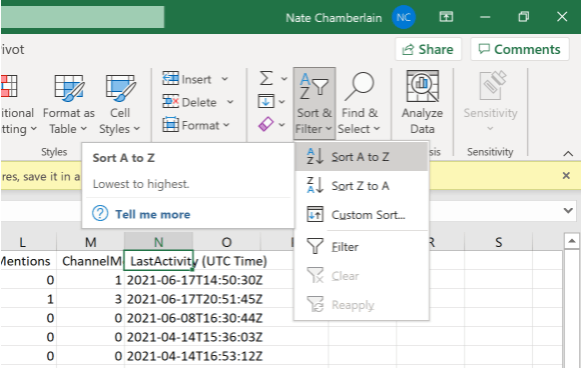Dismiss the yellow message bar
This screenshot has height=368, width=581.
(566, 176)
